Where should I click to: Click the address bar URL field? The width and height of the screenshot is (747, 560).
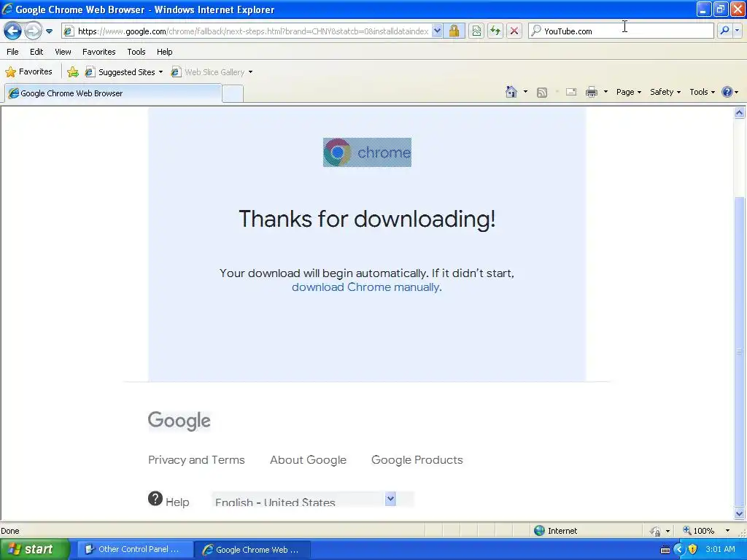(252, 31)
